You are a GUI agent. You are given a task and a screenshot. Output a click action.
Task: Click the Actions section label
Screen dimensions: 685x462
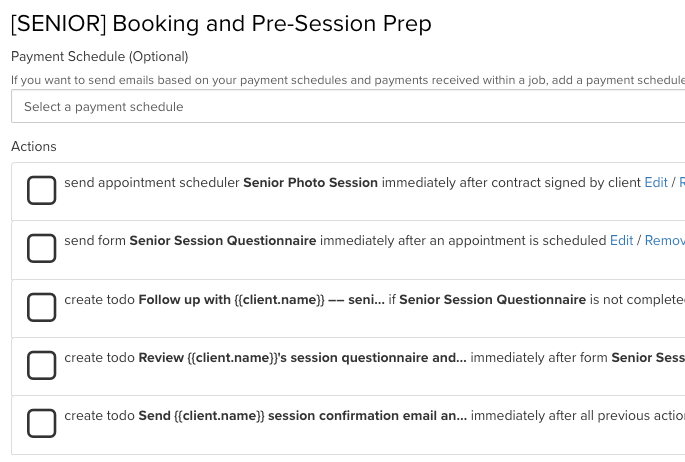(x=34, y=146)
